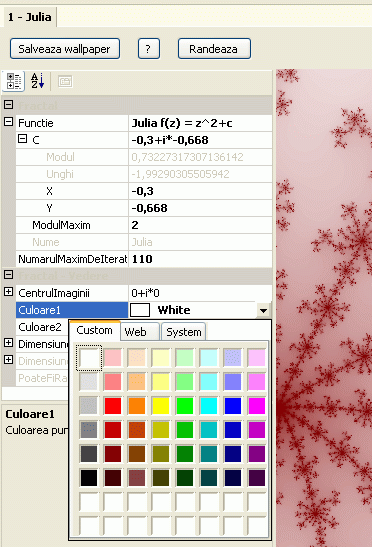The image size is (372, 547).
Task: Collapse the Fractal category section
Action: click(9, 105)
